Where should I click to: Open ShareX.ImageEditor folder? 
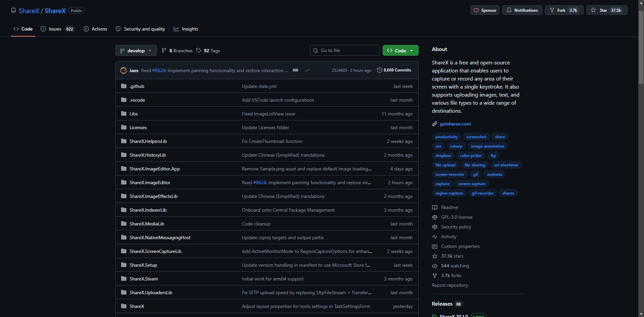coord(150,182)
